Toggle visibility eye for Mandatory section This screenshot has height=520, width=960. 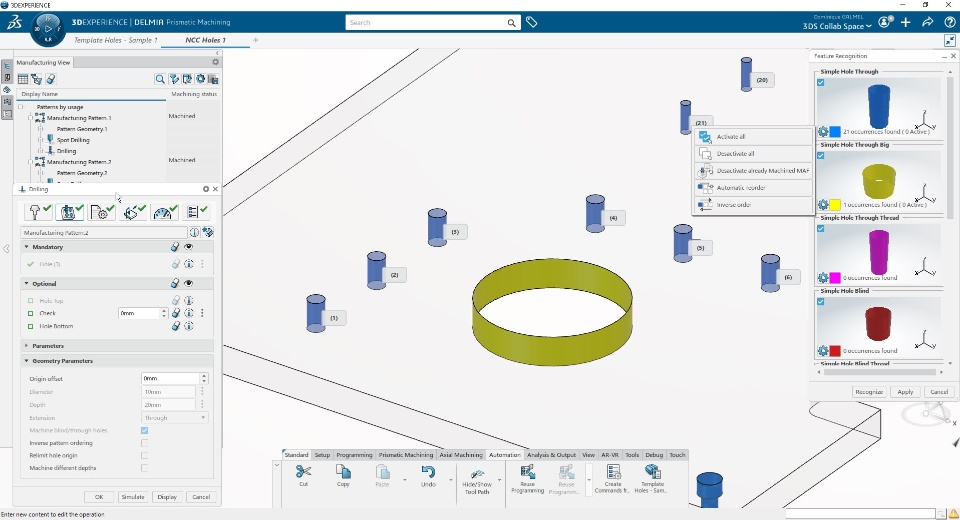coord(189,247)
